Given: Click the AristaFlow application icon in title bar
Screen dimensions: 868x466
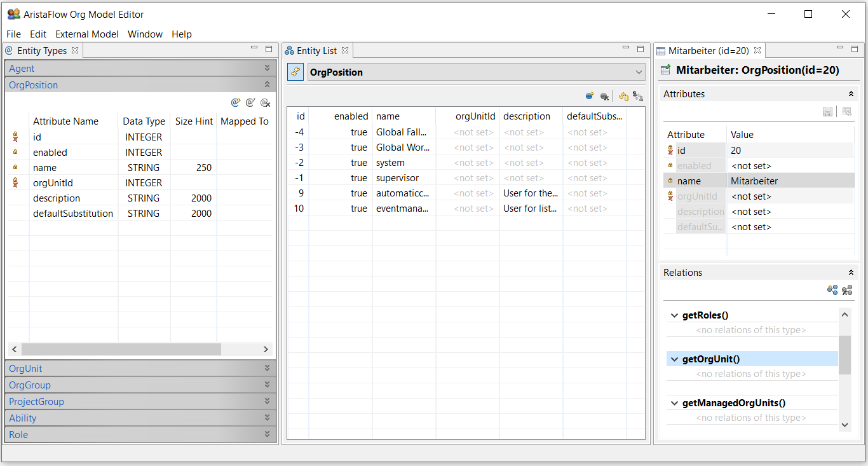Looking at the screenshot, I should tap(13, 14).
